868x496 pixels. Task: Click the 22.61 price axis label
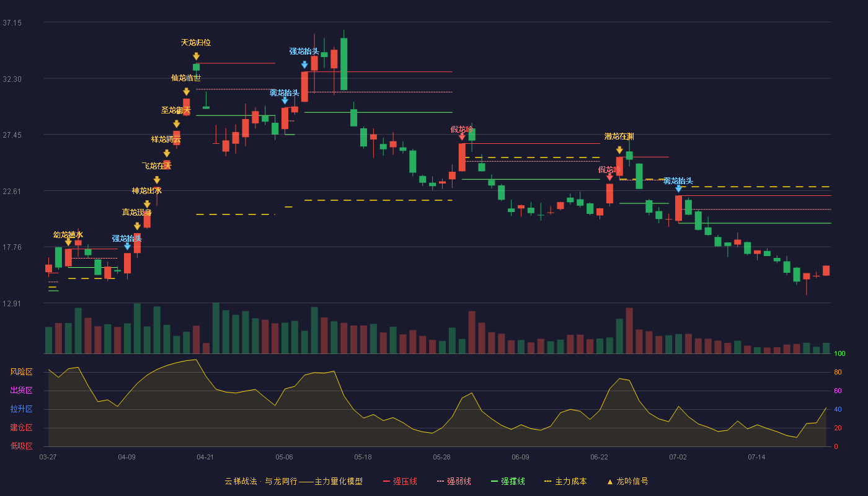12,192
